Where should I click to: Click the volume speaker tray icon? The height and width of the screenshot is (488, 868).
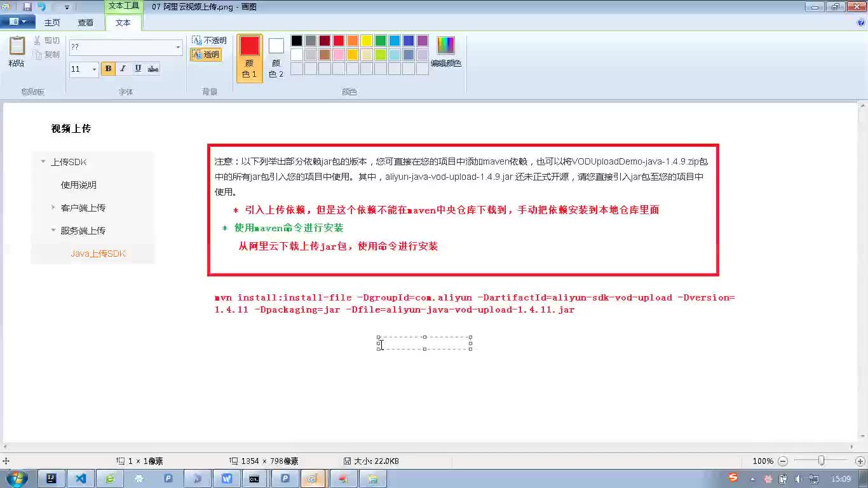799,479
